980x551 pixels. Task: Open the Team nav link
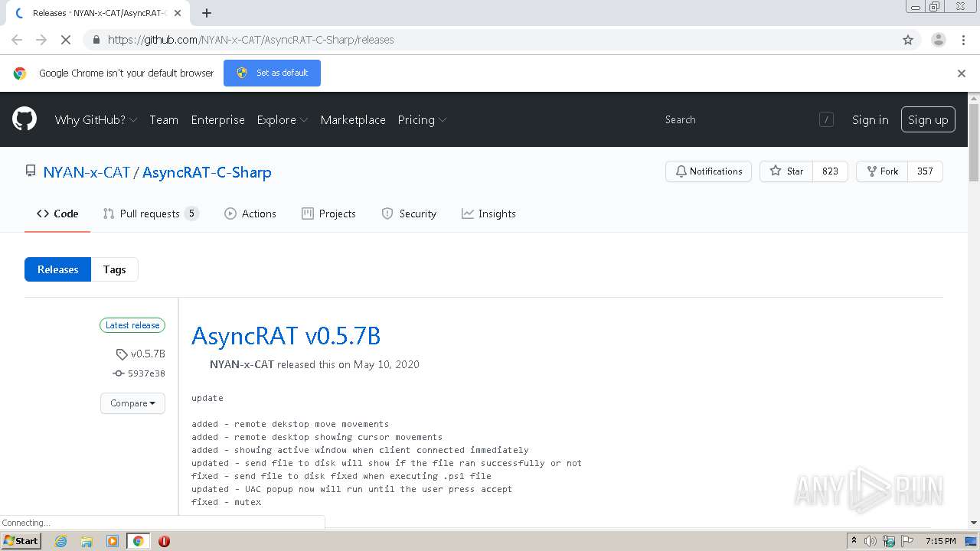[164, 119]
